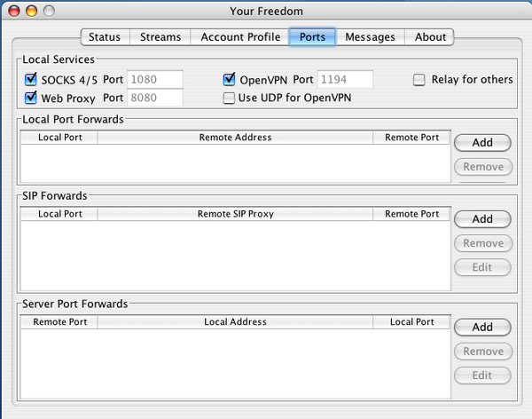Switch to the Status tab

(x=105, y=36)
